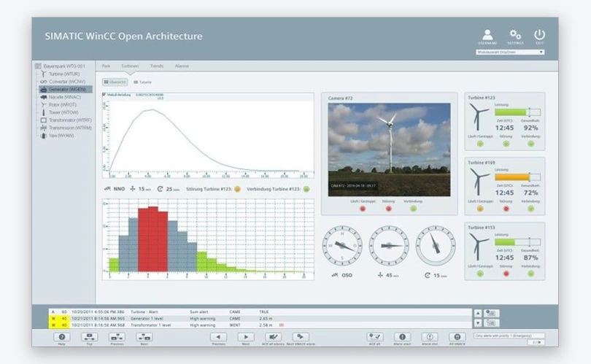
Task: Click Camera #72 Verbindung green indicator
Action: point(414,209)
